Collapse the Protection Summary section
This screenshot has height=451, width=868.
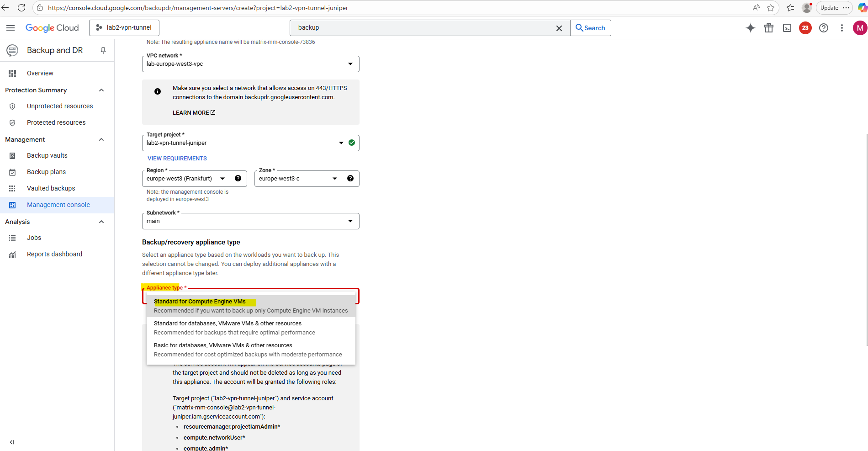pyautogui.click(x=101, y=90)
